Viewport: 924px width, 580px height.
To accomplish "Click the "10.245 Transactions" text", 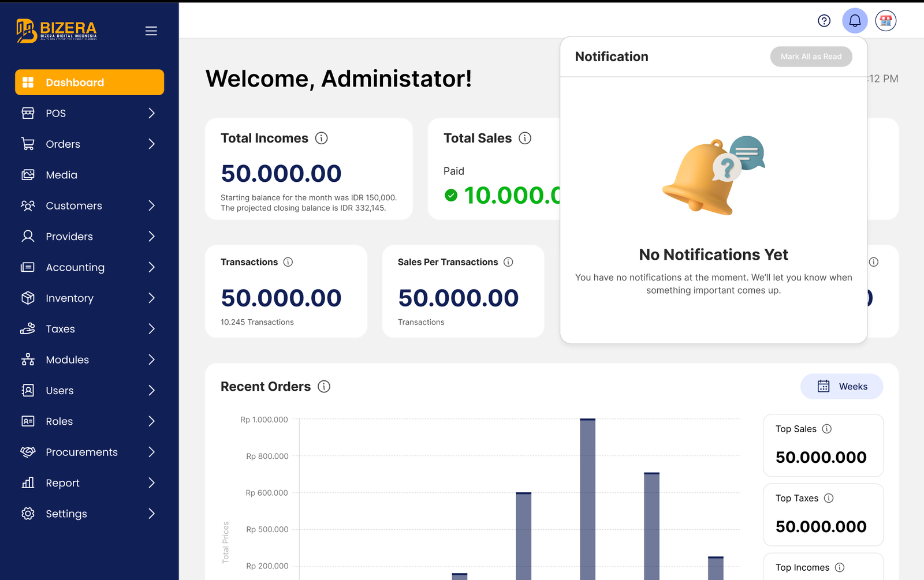I will tap(257, 322).
